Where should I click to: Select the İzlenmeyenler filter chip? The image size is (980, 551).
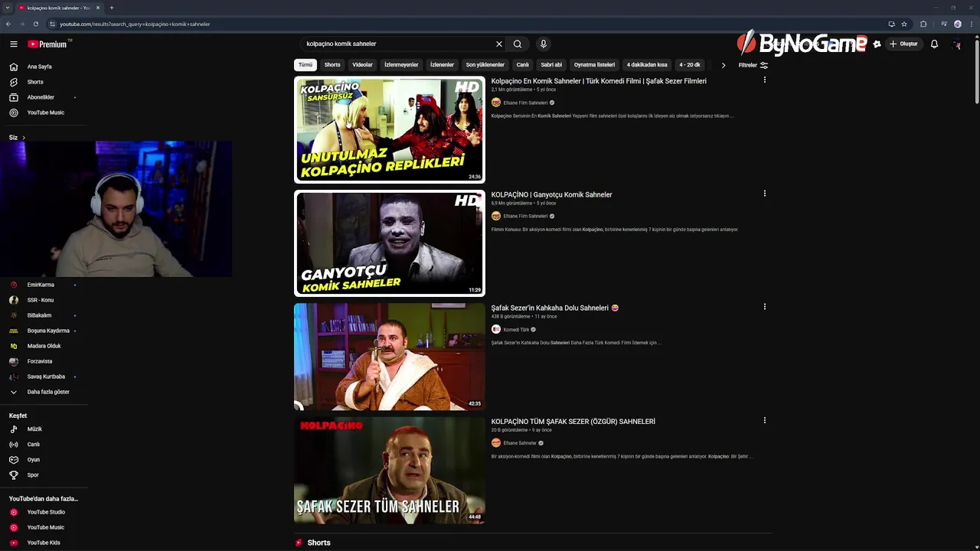[x=401, y=65]
